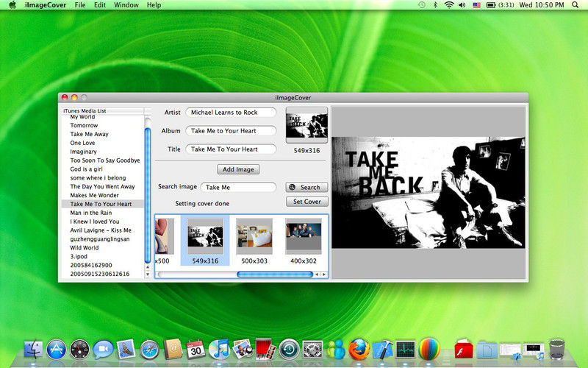Open the red Flash folder in Dock
The image size is (588, 368).
pyautogui.click(x=464, y=349)
